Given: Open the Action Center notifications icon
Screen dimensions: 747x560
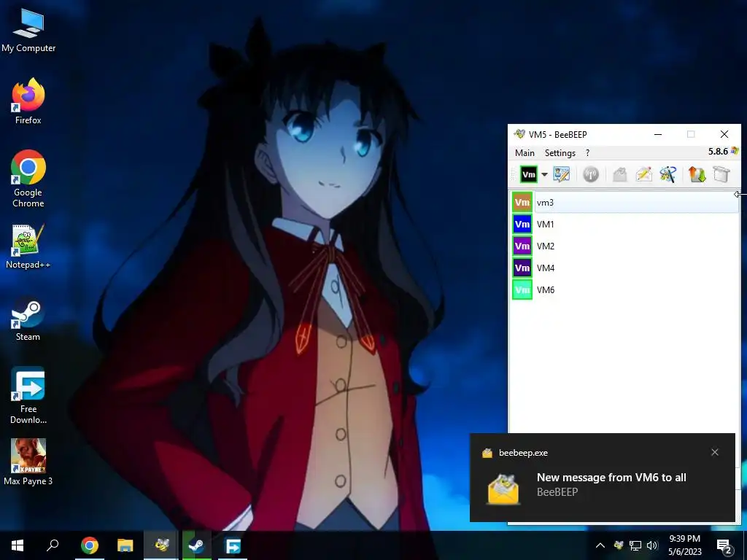Looking at the screenshot, I should [x=724, y=546].
